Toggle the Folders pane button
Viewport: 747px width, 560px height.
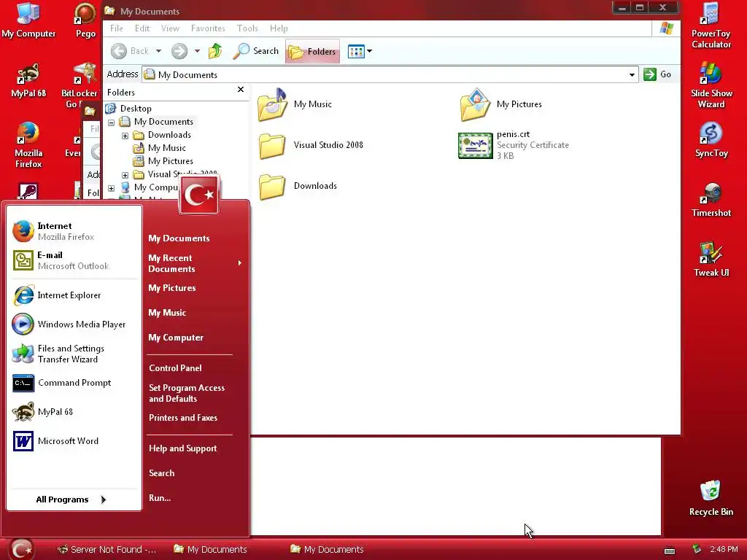(x=312, y=51)
